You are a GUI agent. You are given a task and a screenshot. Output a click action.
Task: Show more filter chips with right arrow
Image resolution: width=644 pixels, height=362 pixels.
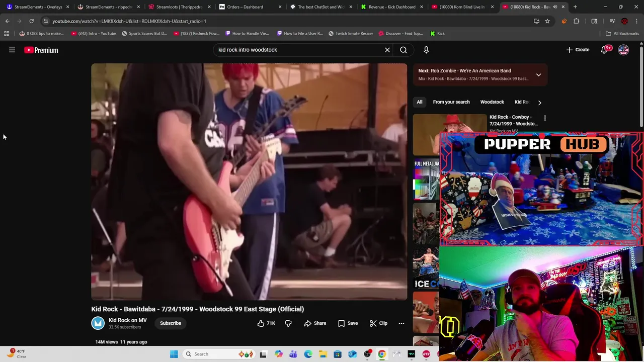(539, 103)
